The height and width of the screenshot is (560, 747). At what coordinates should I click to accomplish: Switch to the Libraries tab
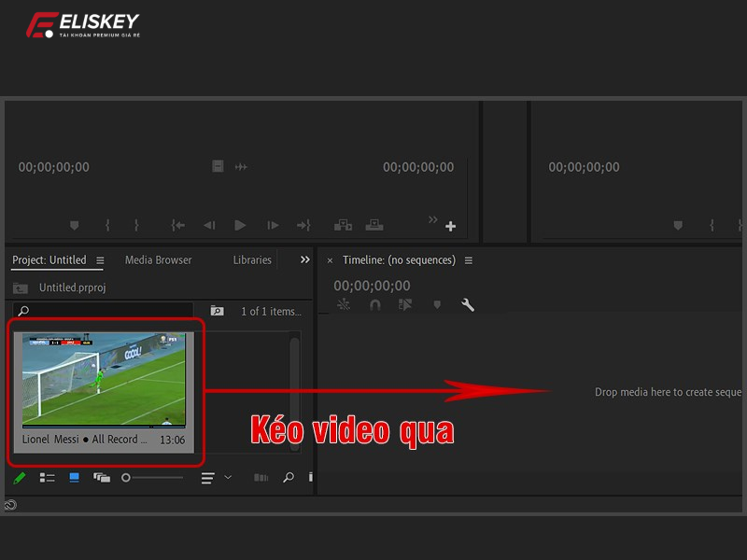point(252,259)
